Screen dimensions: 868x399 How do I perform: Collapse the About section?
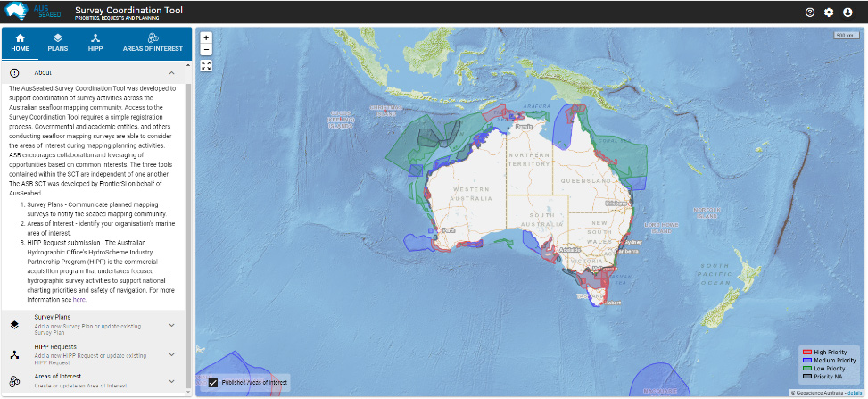coord(171,72)
